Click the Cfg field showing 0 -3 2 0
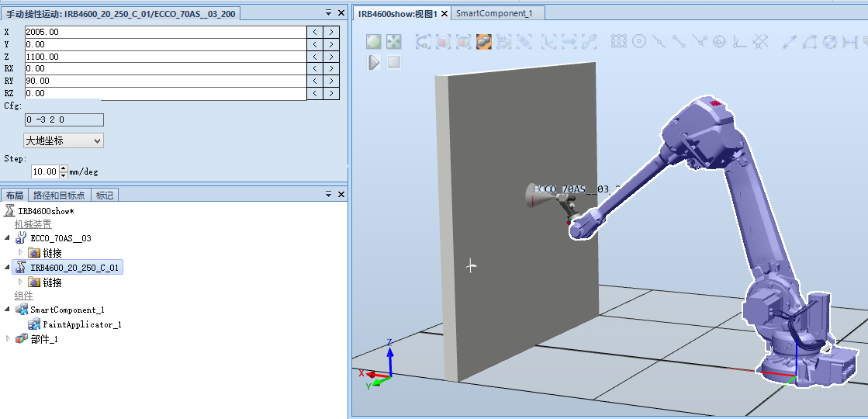 pos(64,119)
